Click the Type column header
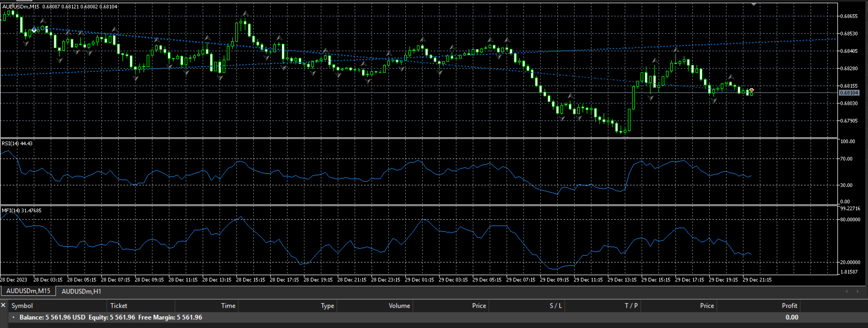Screen dimensions: 868x328 tap(327, 306)
